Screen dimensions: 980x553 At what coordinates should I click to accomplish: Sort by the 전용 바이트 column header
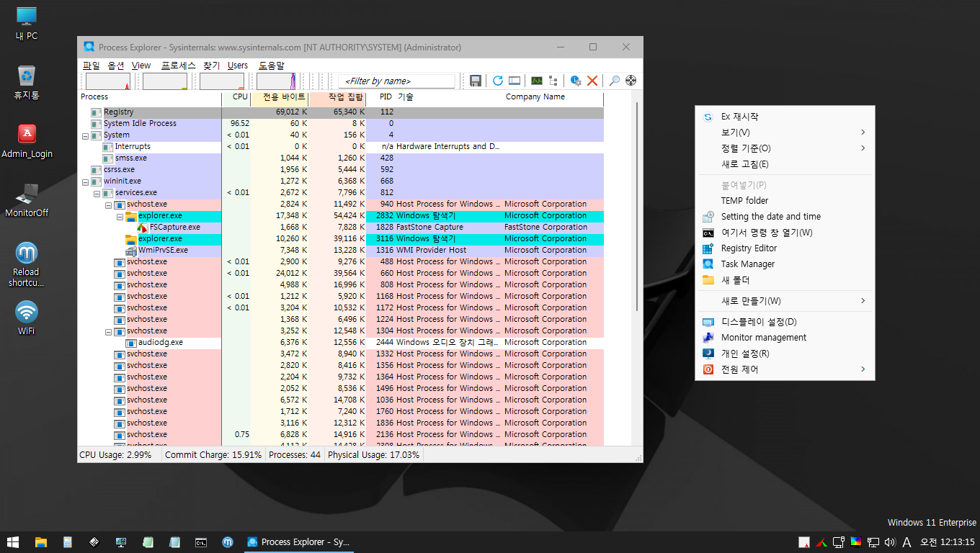click(279, 97)
